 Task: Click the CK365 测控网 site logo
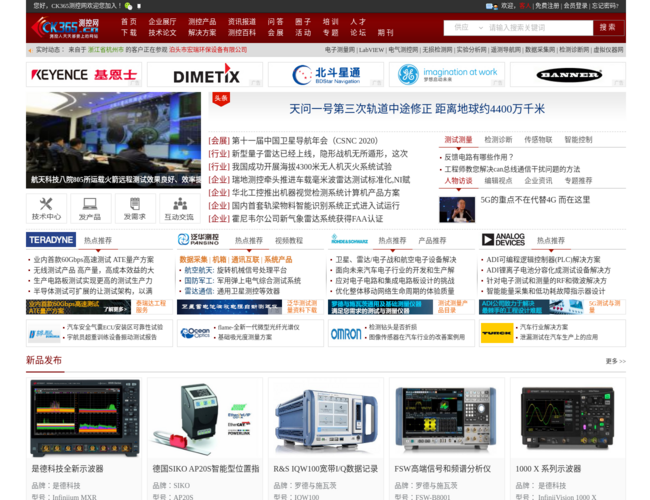click(x=65, y=28)
